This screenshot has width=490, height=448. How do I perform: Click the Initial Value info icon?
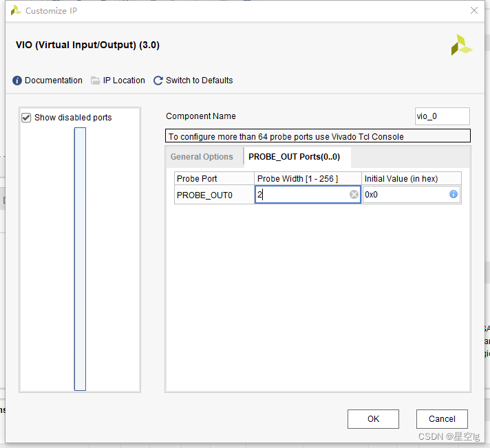pyautogui.click(x=453, y=194)
